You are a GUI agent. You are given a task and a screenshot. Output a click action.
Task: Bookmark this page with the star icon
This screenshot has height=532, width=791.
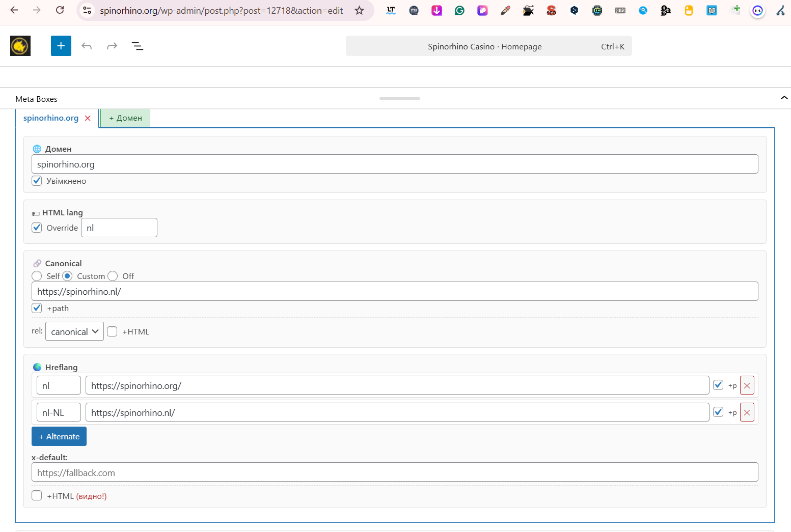(x=359, y=10)
